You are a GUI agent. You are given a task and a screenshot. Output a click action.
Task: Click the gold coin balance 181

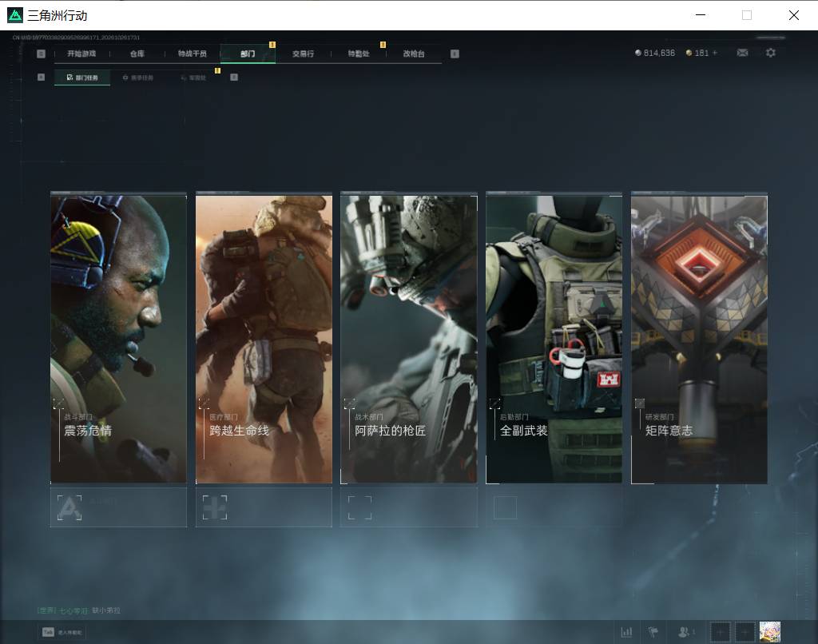(697, 53)
